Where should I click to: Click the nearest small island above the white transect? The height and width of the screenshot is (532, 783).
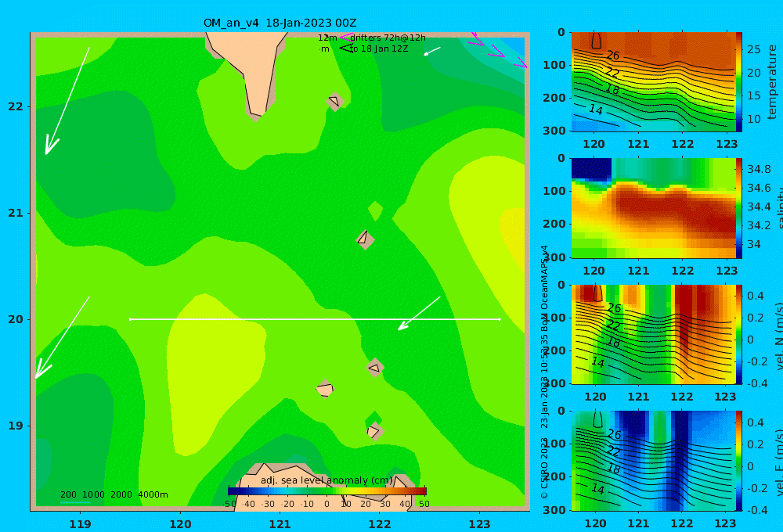point(365,239)
